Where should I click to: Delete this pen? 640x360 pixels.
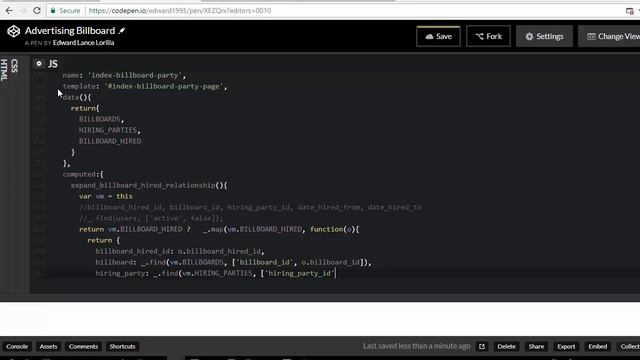(506, 347)
